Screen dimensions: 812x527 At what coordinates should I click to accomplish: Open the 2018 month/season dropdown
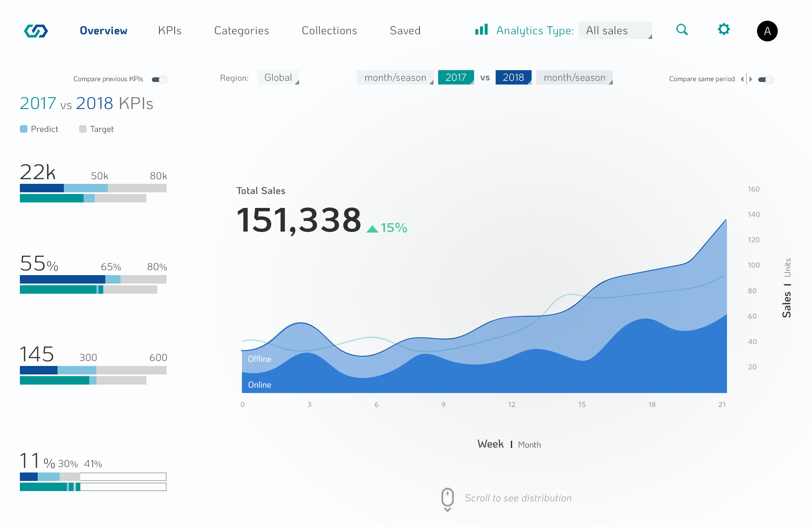[574, 77]
